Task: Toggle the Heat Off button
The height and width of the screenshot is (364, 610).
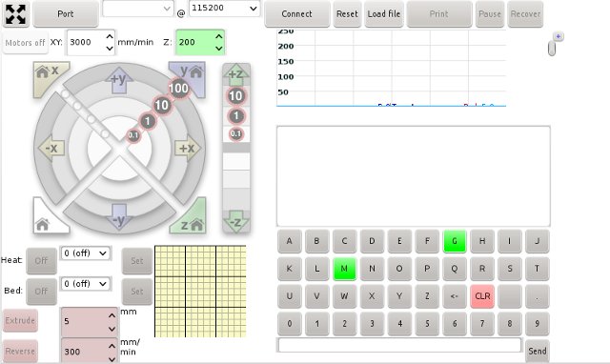Action: pyautogui.click(x=41, y=260)
